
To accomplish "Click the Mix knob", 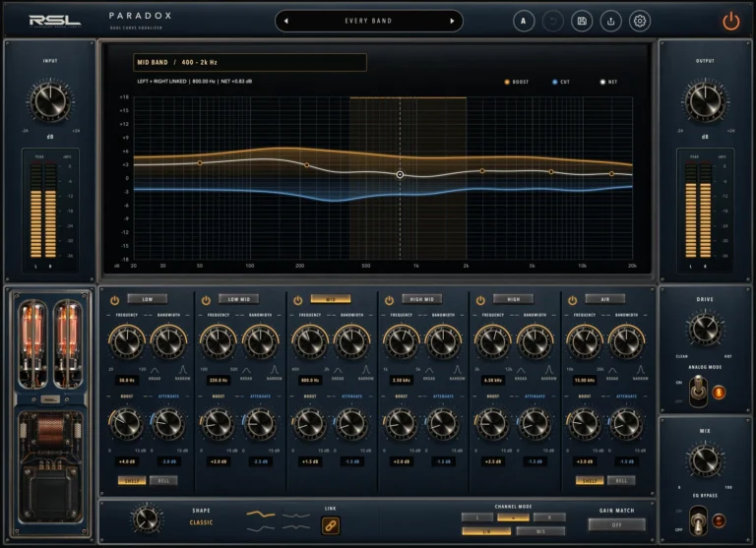I will 705,459.
